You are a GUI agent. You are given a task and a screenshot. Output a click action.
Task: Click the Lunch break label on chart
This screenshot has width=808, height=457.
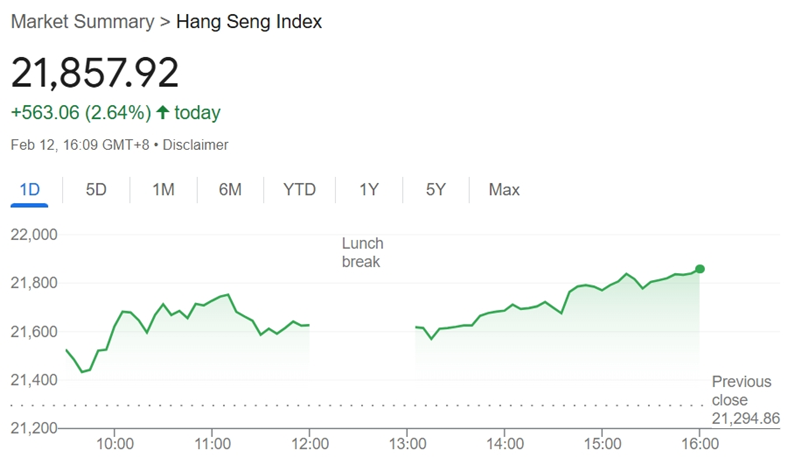pos(362,252)
